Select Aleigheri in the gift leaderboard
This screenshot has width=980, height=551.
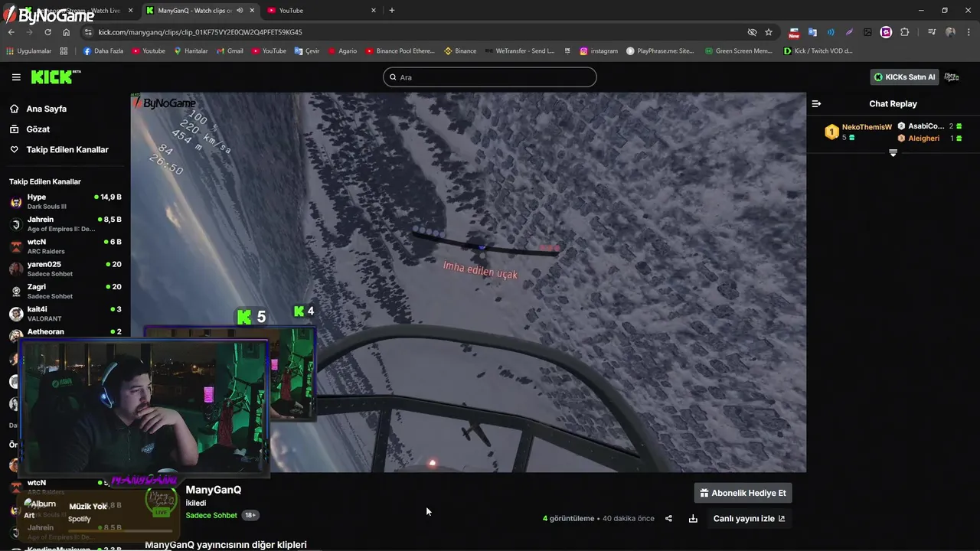[x=929, y=139]
